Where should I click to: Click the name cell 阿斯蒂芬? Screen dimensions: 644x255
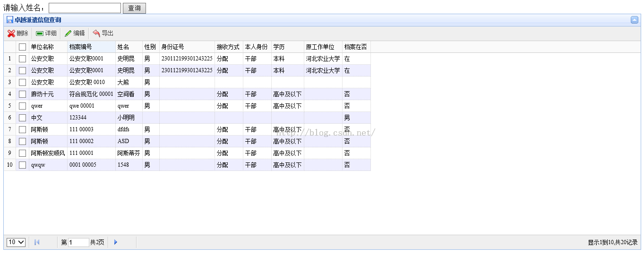129,153
